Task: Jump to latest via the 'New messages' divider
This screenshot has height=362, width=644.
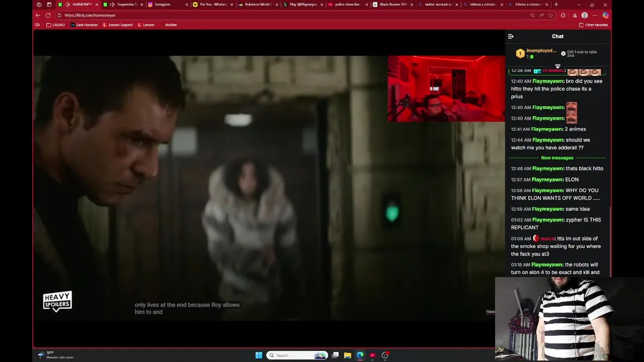Action: [557, 158]
